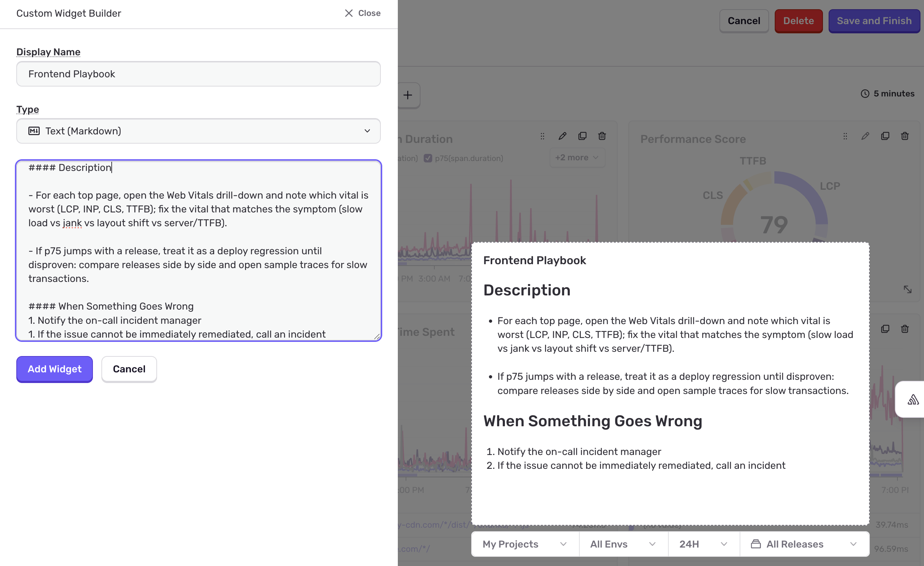
Task: Expand the +2 more series dropdown
Action: [577, 157]
